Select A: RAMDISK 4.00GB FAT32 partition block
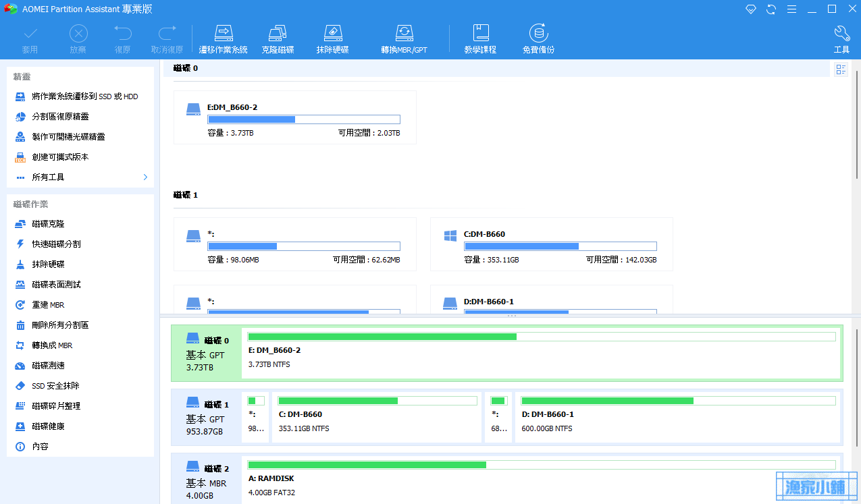The image size is (861, 504). (542, 480)
